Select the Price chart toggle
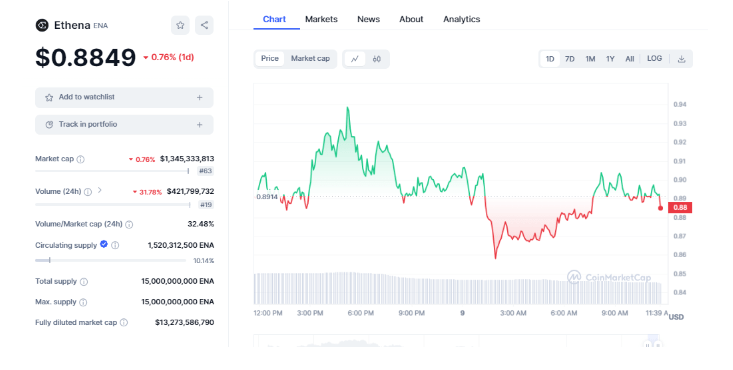Viewport: 733px width, 370px height. coord(270,58)
